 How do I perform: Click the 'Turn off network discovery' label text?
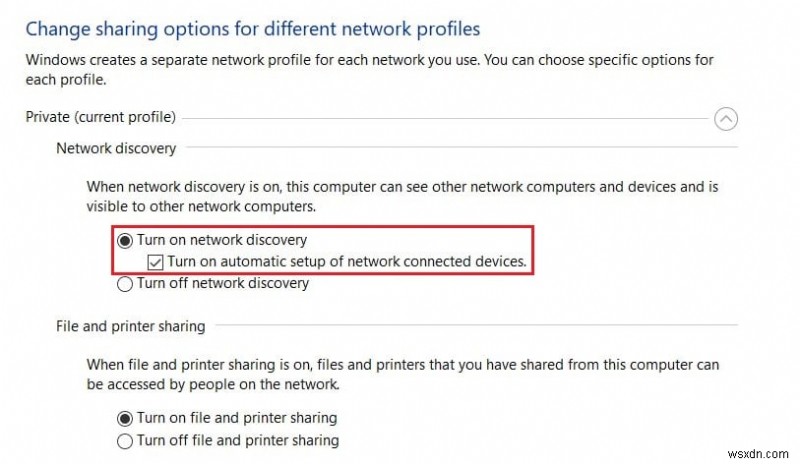click(x=223, y=283)
